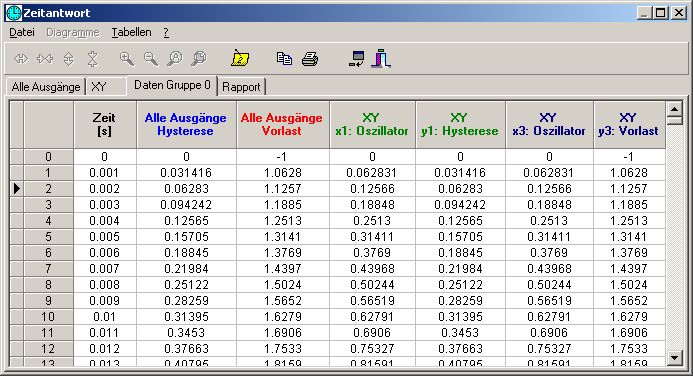This screenshot has height=376, width=693.
Task: Click the XY x3: Oszillator header
Action: [x=549, y=125]
